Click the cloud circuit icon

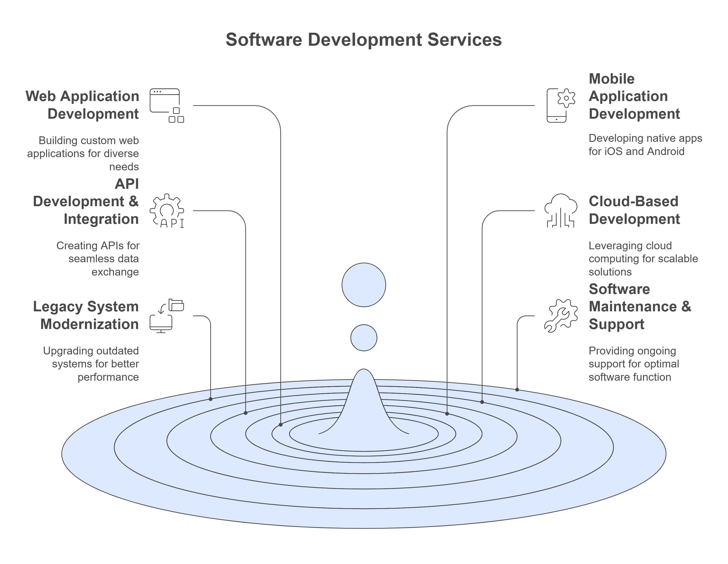pyautogui.click(x=561, y=210)
